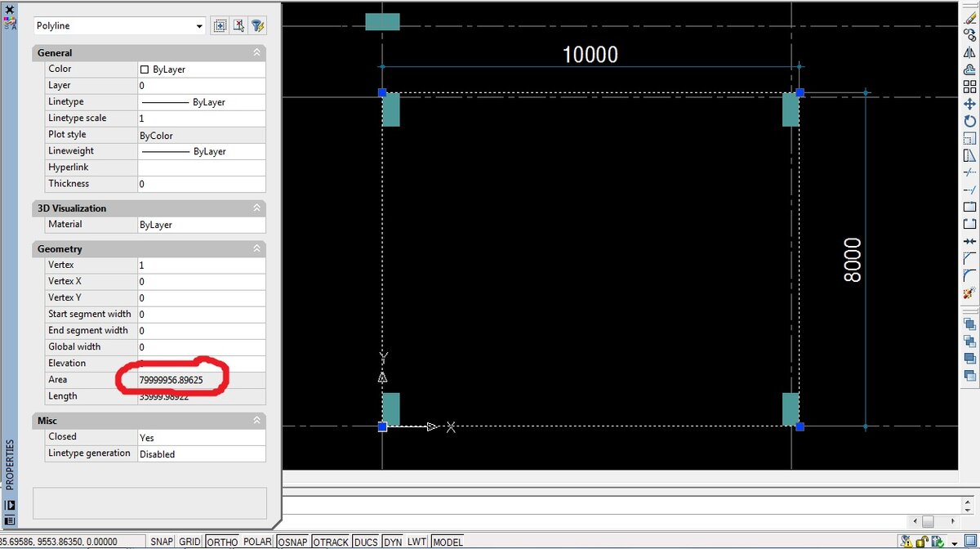Open the Array tool

pos(969,87)
